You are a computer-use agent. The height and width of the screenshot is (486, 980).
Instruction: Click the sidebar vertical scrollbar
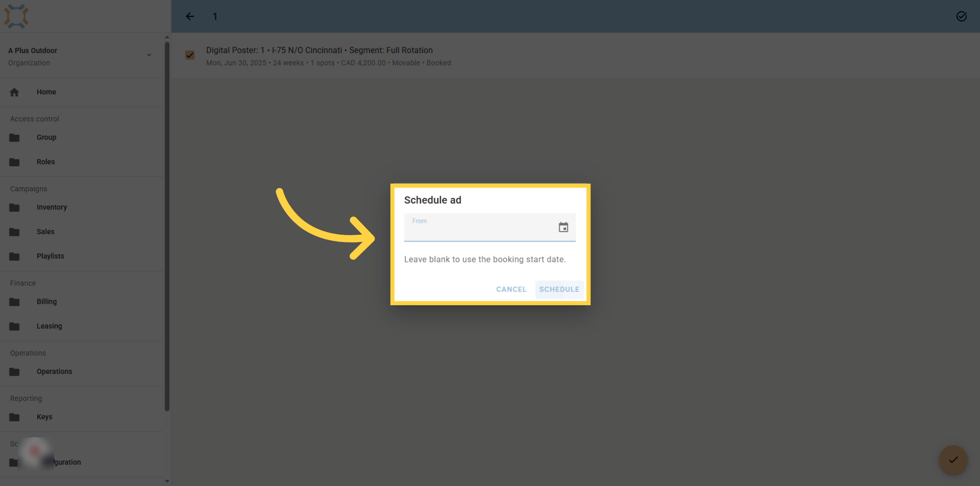point(167,226)
